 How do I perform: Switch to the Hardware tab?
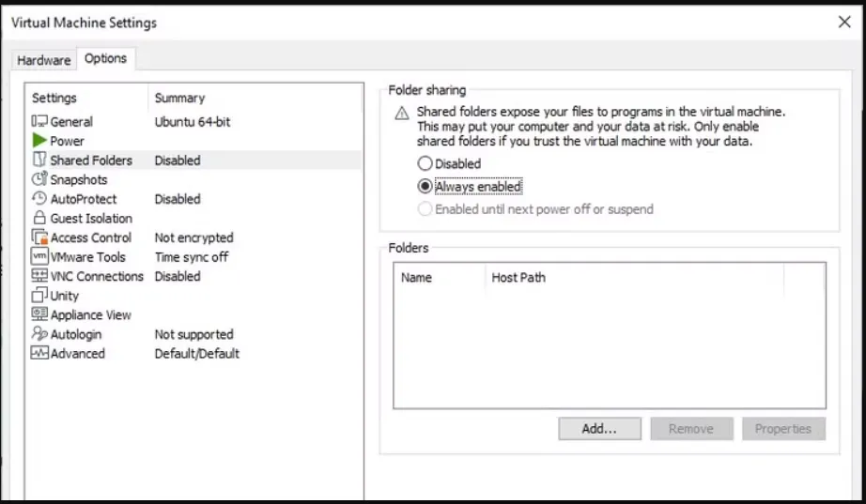[43, 60]
